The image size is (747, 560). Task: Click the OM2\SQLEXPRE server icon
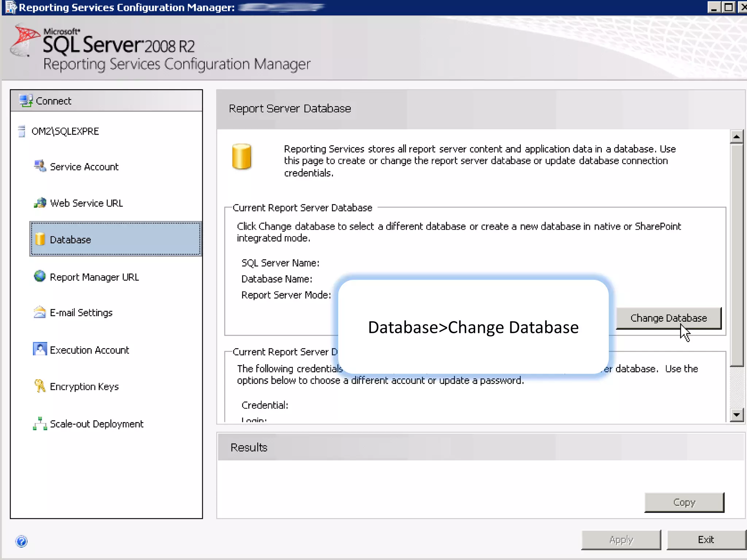tap(22, 131)
